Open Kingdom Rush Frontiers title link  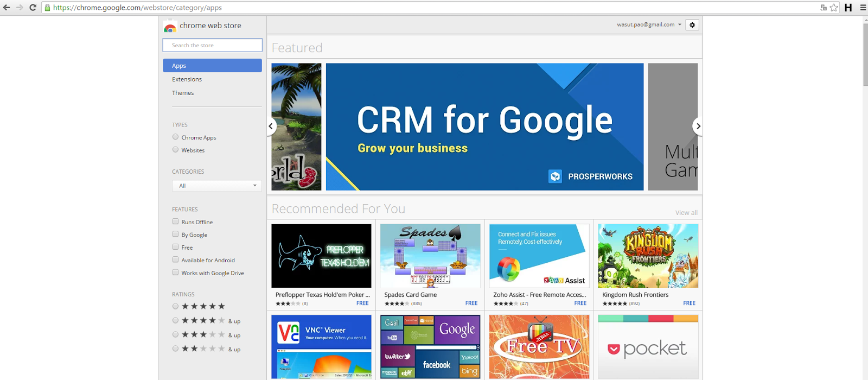(x=635, y=295)
